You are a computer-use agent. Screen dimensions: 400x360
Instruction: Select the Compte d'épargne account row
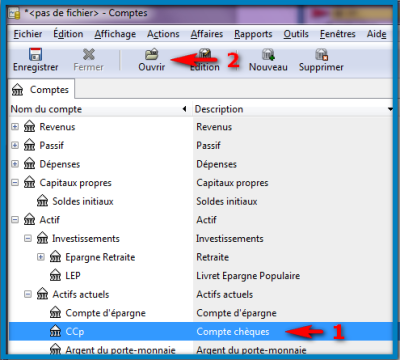[x=200, y=313]
